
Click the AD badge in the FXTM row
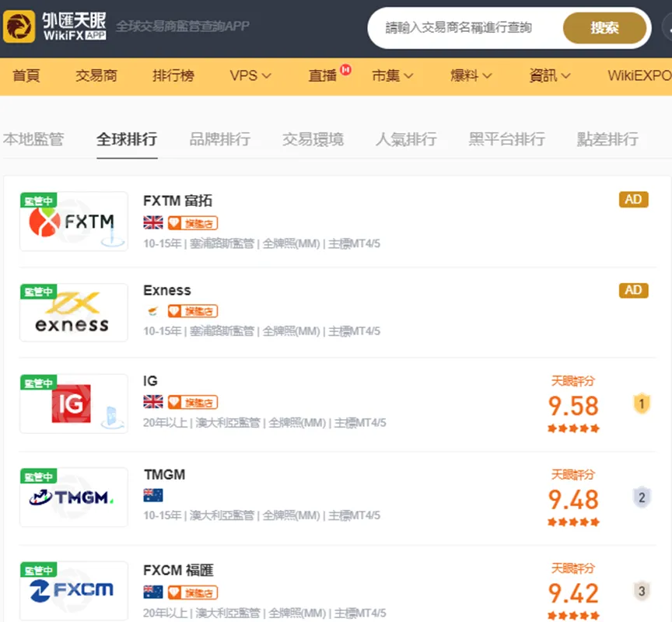coord(633,200)
